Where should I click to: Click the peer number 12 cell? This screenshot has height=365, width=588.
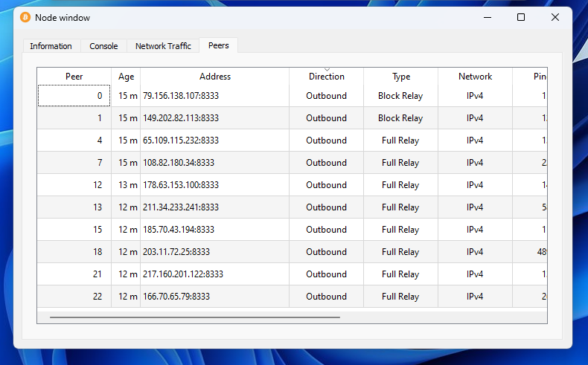click(x=74, y=185)
